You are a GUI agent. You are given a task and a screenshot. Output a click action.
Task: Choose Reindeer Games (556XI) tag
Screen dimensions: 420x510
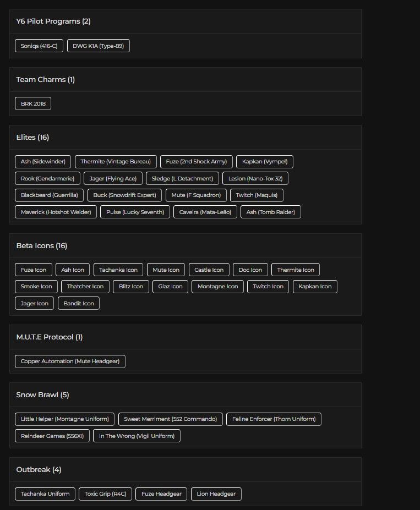[x=52, y=436]
